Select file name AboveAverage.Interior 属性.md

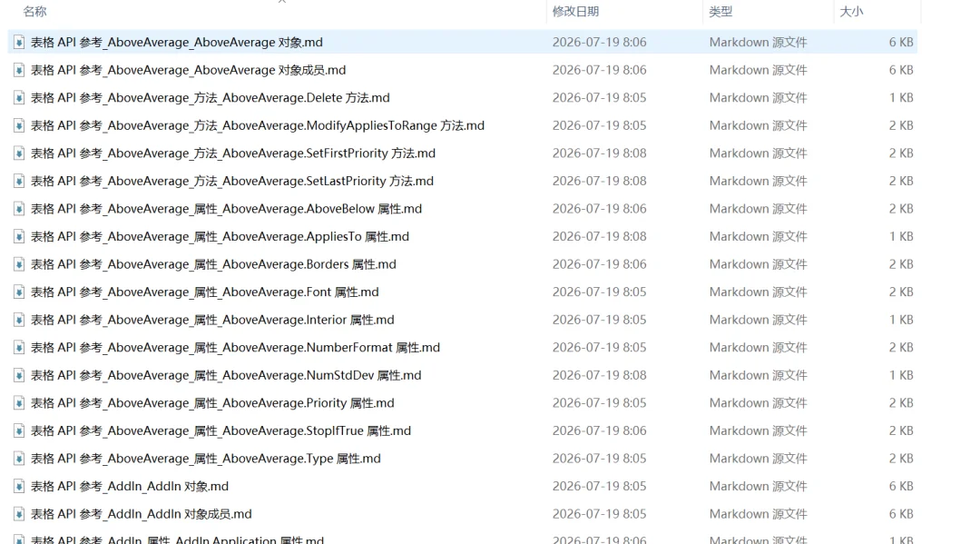[212, 320]
